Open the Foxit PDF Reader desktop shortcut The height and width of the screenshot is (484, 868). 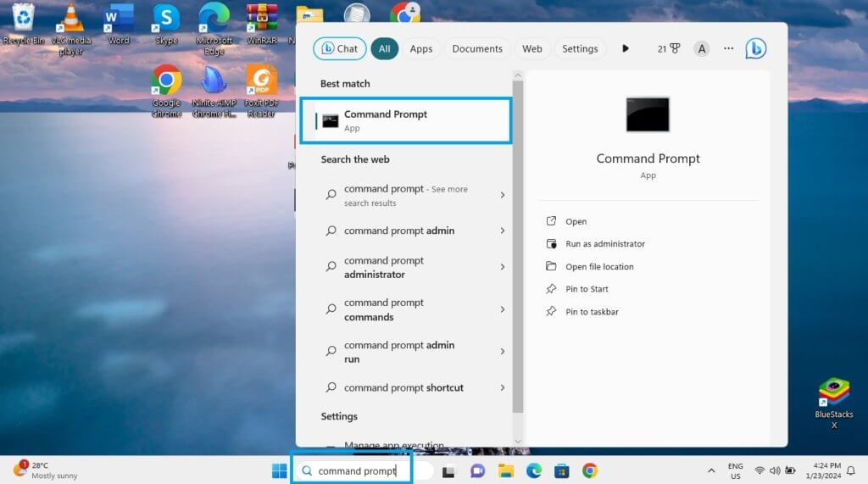tap(261, 92)
